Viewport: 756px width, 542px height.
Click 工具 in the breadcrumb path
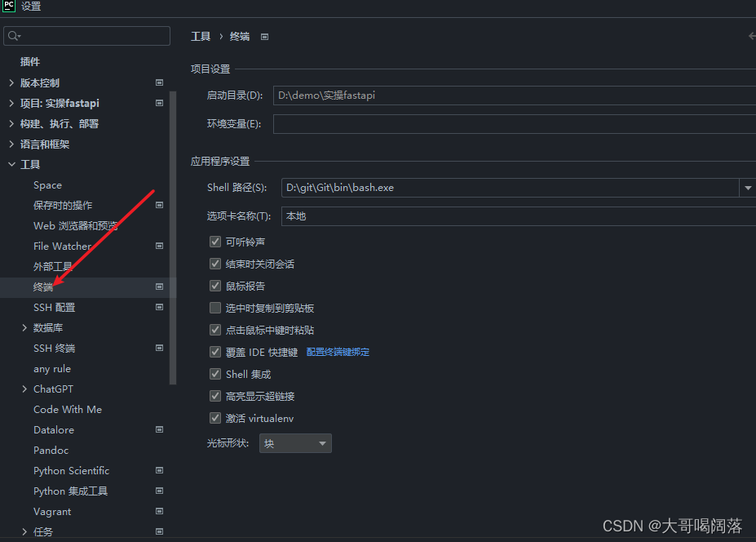[201, 36]
